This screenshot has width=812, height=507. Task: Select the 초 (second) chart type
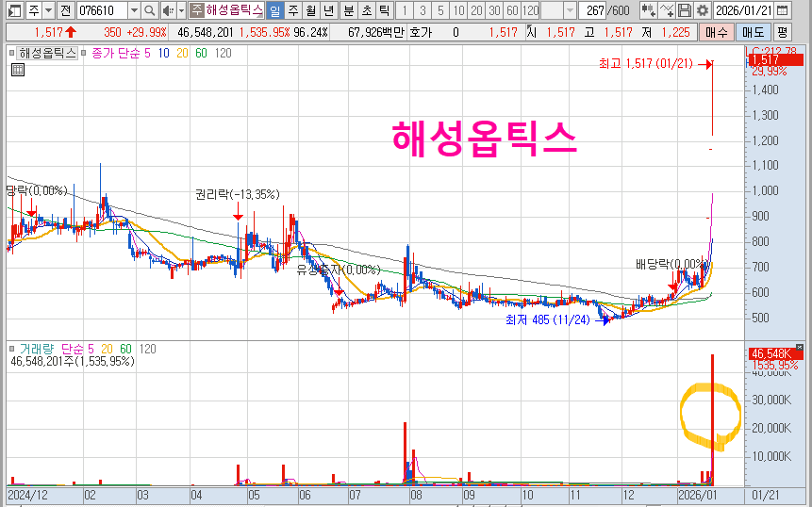[x=367, y=9]
